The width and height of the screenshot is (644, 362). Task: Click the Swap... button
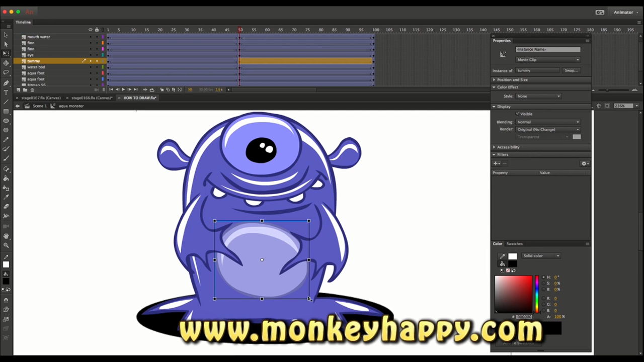coord(571,71)
